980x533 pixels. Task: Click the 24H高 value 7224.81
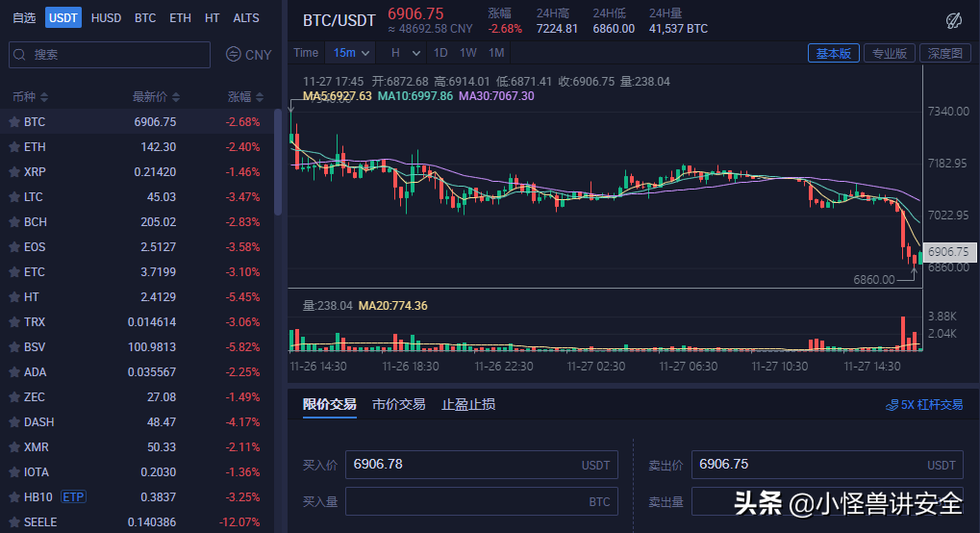coord(557,29)
